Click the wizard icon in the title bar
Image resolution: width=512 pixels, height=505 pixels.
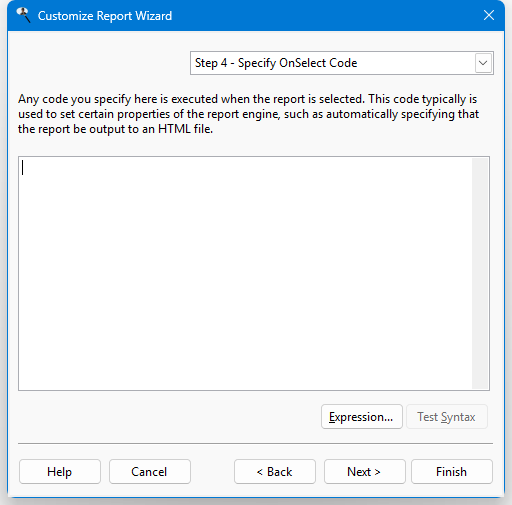coord(23,15)
